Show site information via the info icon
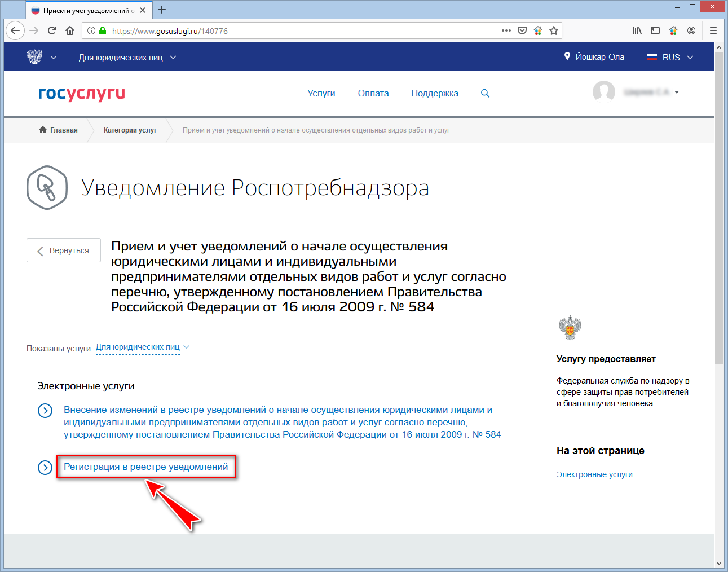Screen dimensions: 728x572 point(91,30)
